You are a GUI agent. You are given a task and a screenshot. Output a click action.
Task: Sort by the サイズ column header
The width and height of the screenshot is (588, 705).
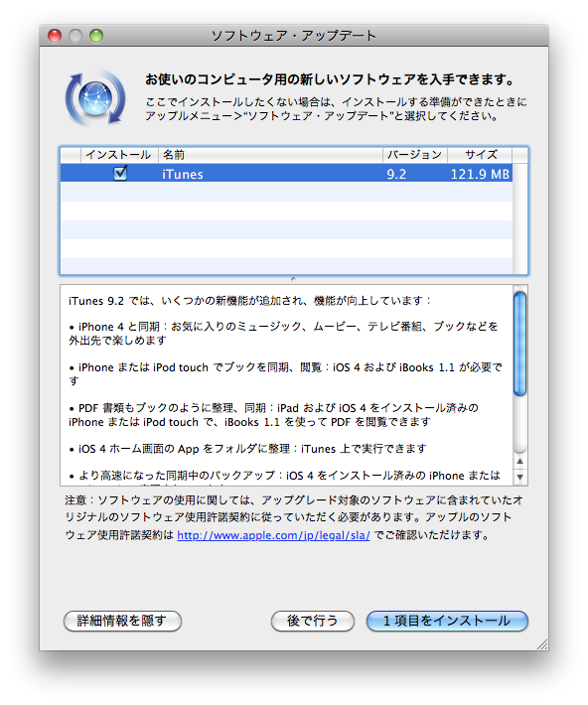[480, 155]
